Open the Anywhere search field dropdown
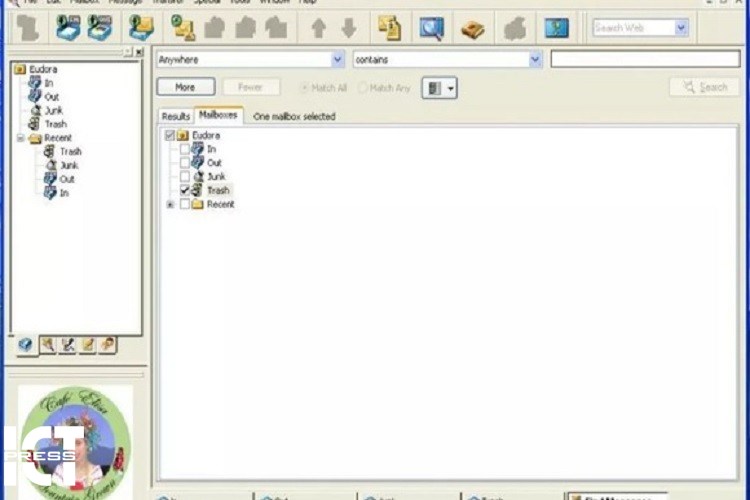This screenshot has width=750, height=500. 337,60
